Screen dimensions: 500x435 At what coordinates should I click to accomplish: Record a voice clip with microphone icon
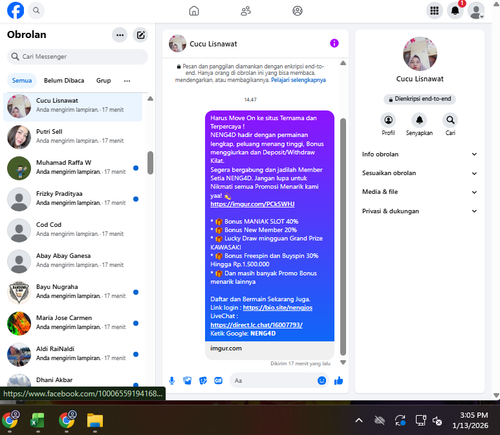[x=172, y=380]
